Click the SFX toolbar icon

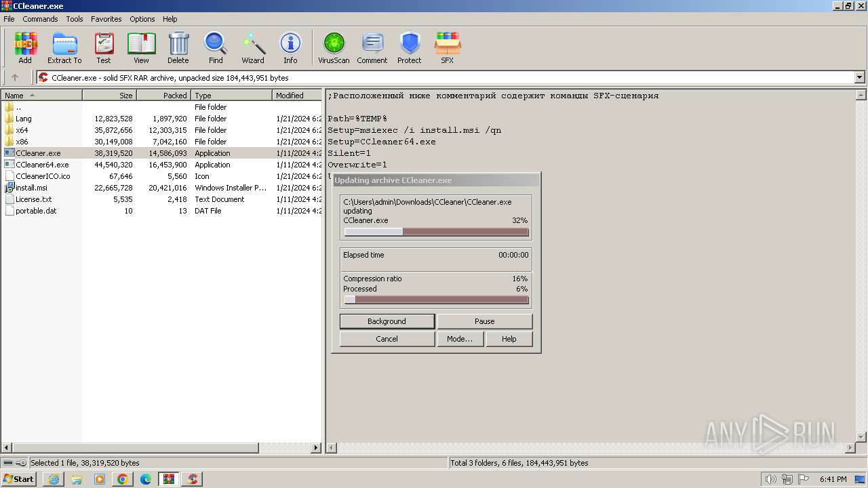[x=448, y=47]
